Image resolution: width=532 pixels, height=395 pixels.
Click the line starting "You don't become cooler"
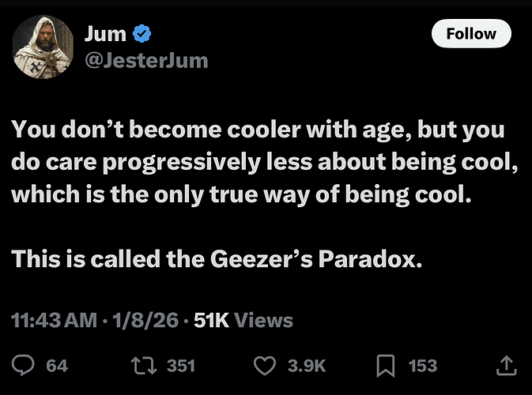click(258, 129)
